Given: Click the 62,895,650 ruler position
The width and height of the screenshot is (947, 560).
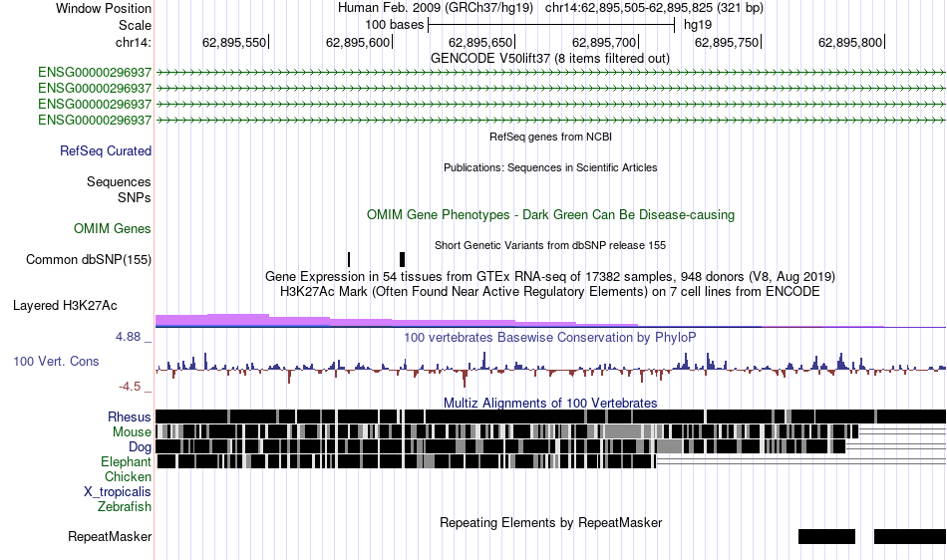Looking at the screenshot, I should click(480, 42).
